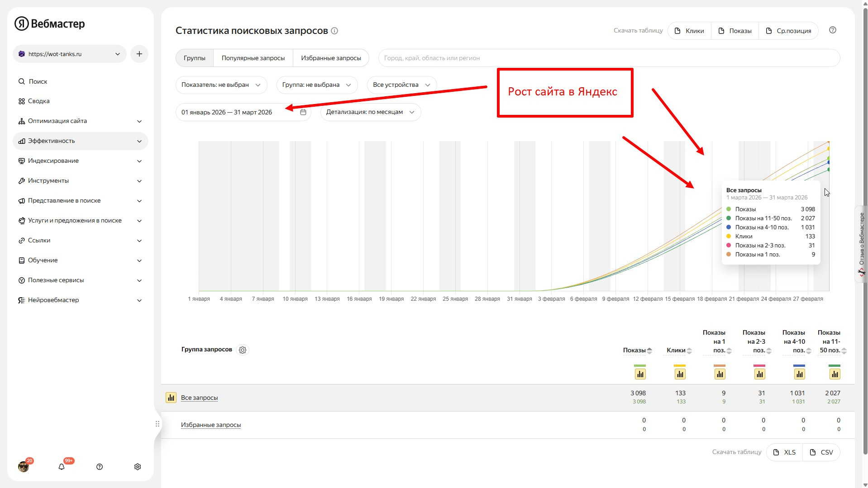Image resolution: width=868 pixels, height=488 pixels.
Task: Expand Обучение menu
Action: coord(81,261)
